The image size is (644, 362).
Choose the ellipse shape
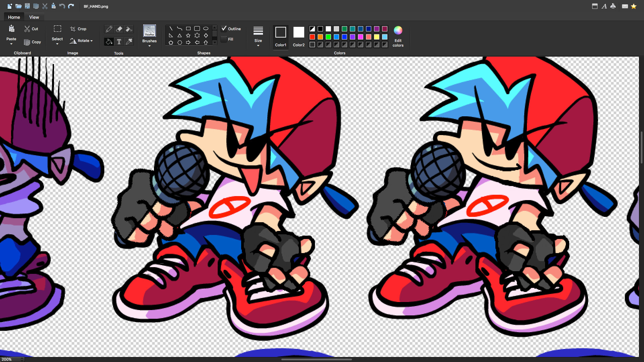coord(206,28)
